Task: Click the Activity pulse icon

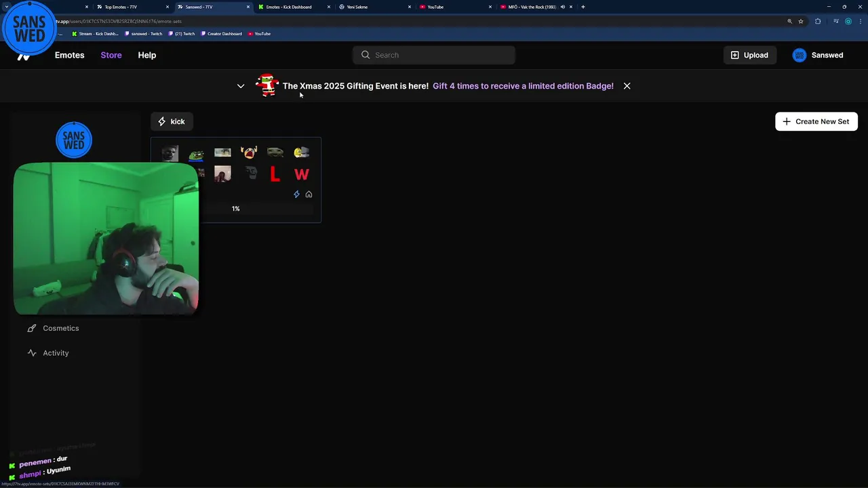Action: pos(31,353)
